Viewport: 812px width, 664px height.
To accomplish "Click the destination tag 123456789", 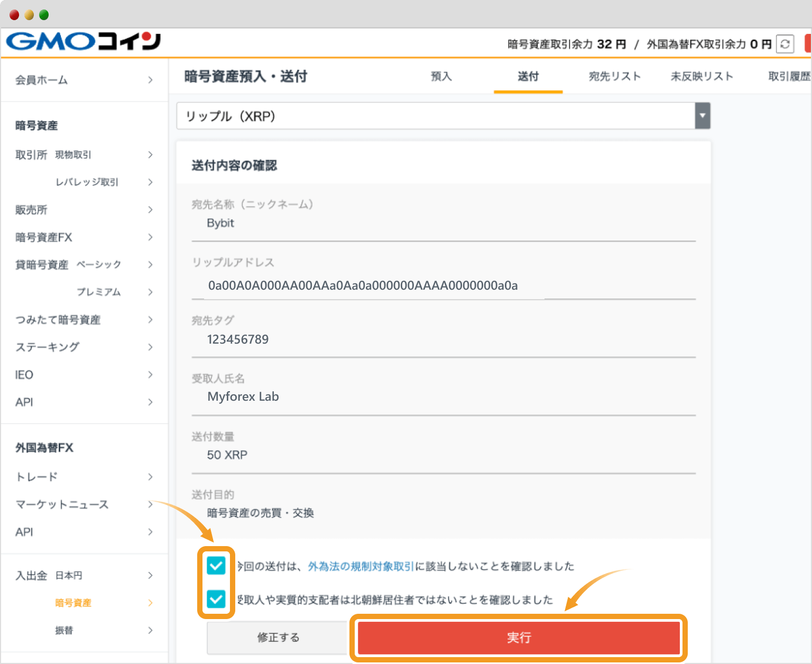I will [x=238, y=339].
